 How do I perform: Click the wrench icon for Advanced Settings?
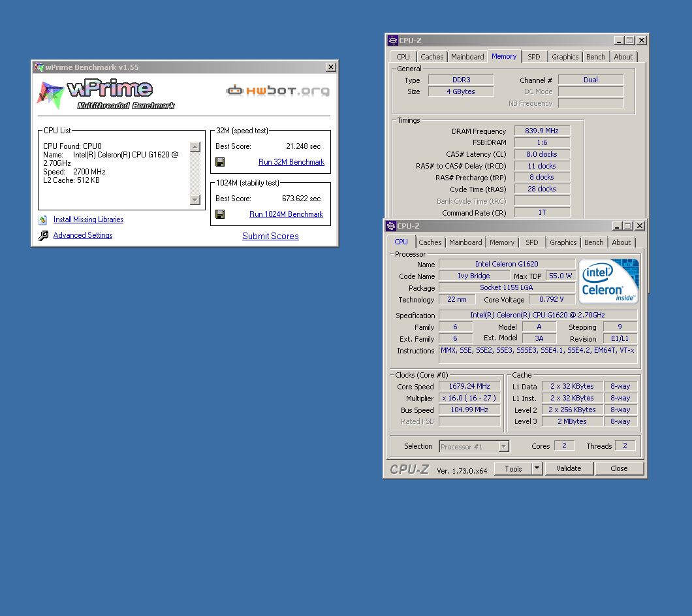click(x=43, y=235)
